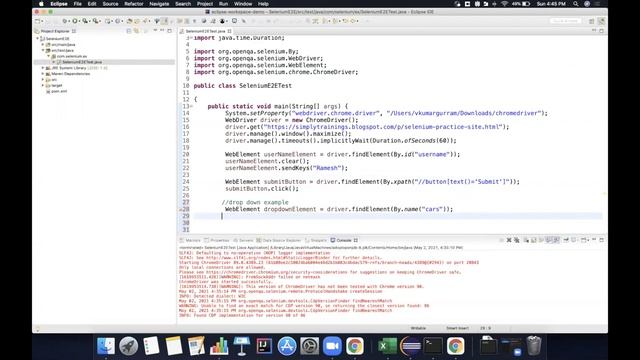Open Microsoft Excel in the Dock
This screenshot has height=360, width=640.
(387, 346)
